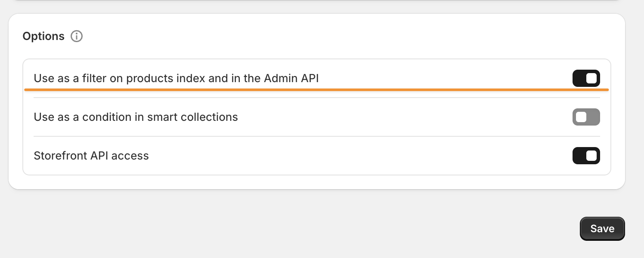Disable the products index filter toggle
Image resolution: width=644 pixels, height=258 pixels.
(x=586, y=78)
